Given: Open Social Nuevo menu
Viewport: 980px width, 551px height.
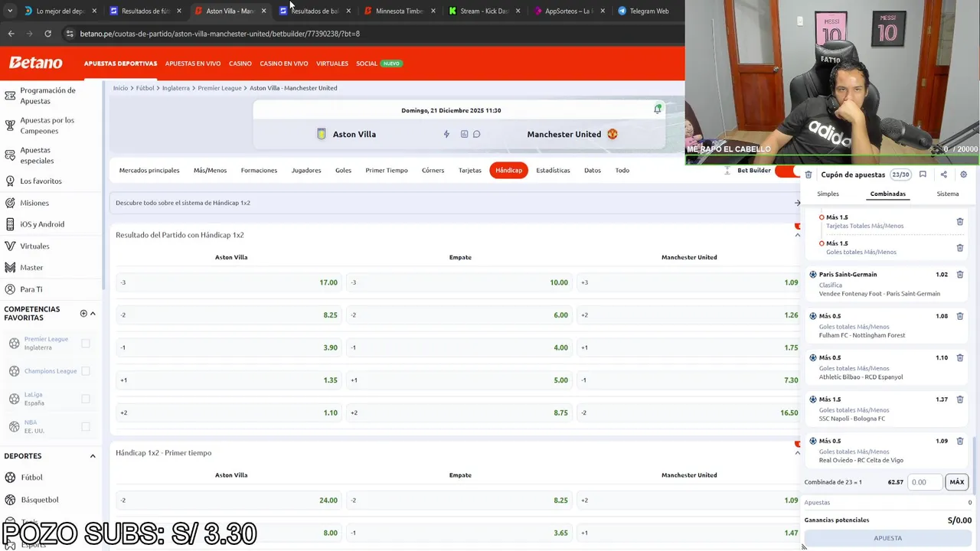Looking at the screenshot, I should tap(378, 64).
